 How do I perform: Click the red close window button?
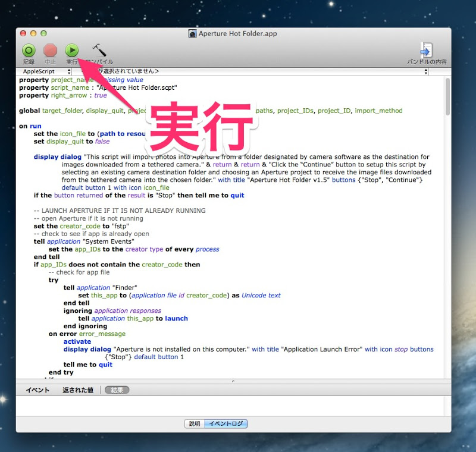click(x=23, y=33)
